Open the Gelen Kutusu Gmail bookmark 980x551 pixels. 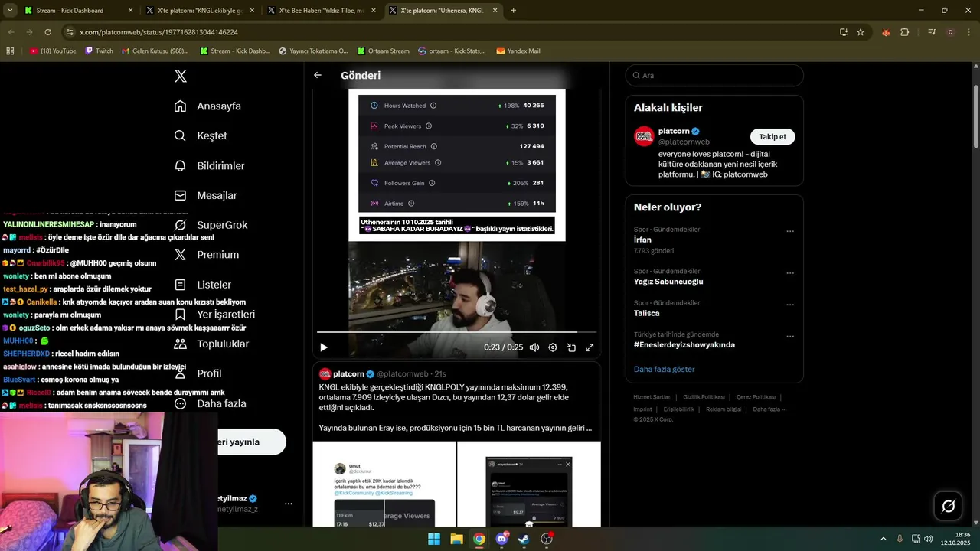tap(155, 51)
